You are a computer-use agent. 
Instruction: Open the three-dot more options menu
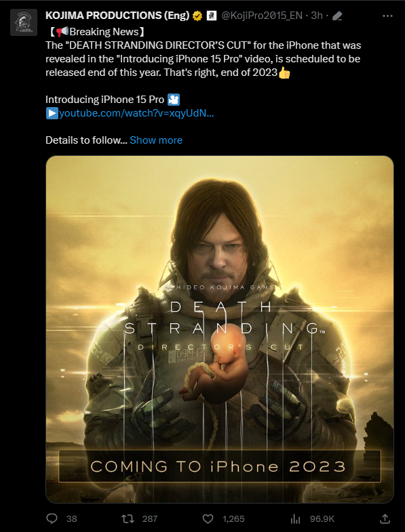click(387, 16)
